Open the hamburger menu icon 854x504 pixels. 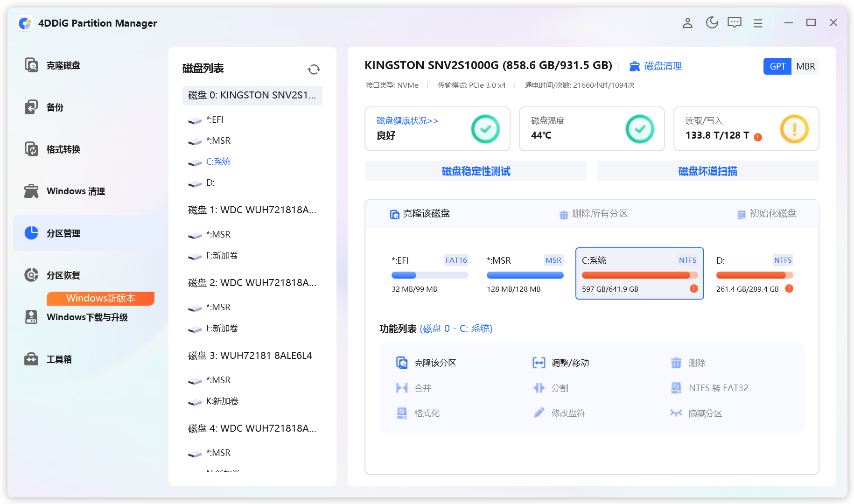pyautogui.click(x=758, y=23)
